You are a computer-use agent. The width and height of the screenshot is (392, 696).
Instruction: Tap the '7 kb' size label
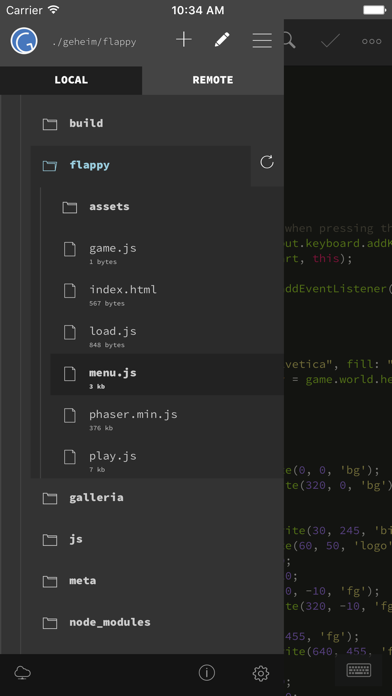(97, 470)
